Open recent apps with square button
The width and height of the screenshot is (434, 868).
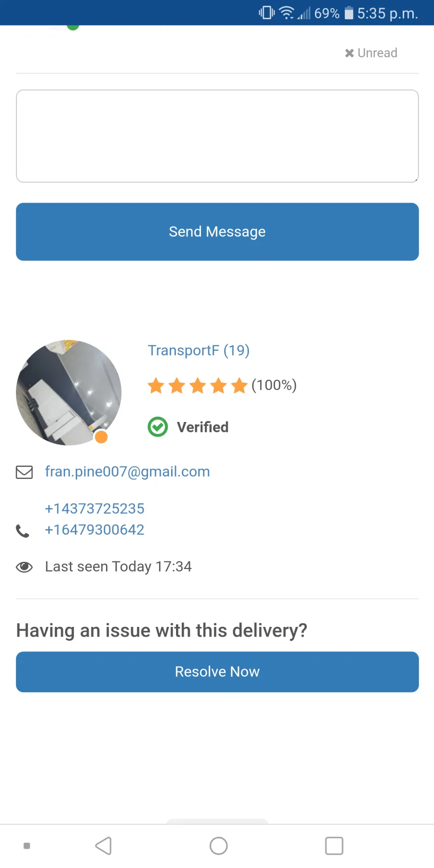coord(334,846)
